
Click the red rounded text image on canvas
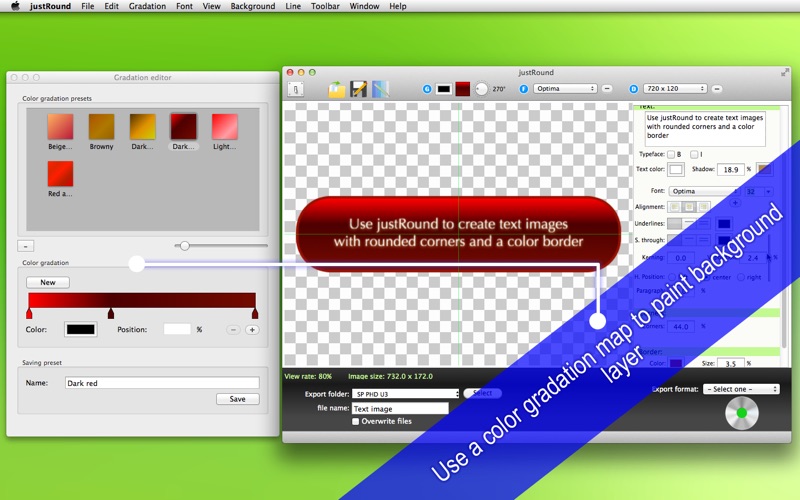pyautogui.click(x=458, y=234)
